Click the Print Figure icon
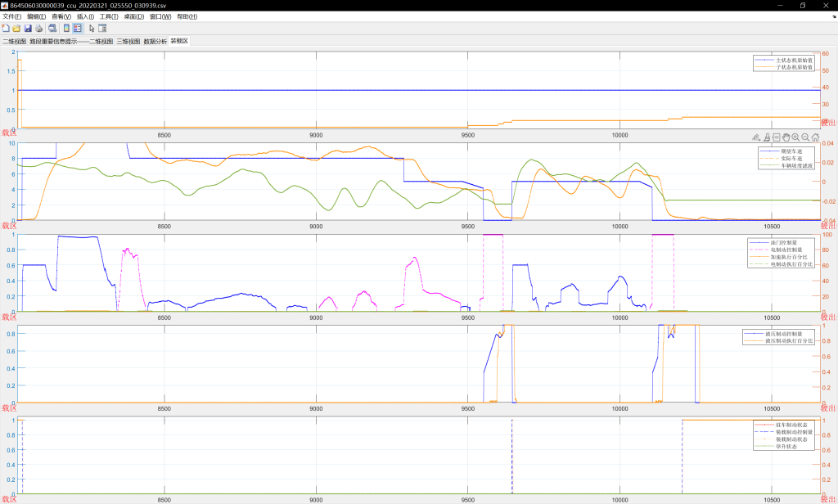This screenshot has height=504, width=838. [38, 28]
